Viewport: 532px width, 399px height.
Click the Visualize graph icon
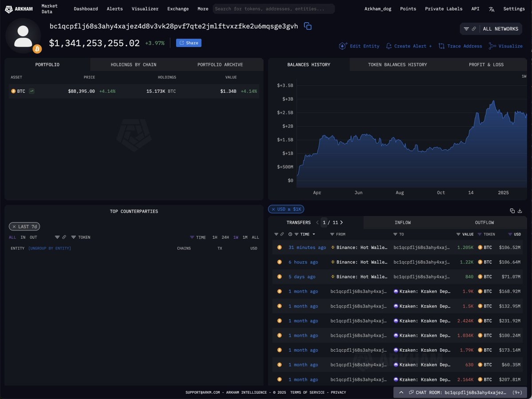coord(493,46)
